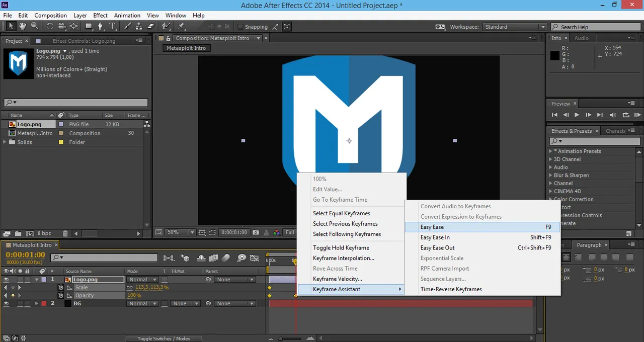The height and width of the screenshot is (342, 644).
Task: Click the Motion Blur enable icon in timeline
Action: pyautogui.click(x=226, y=258)
